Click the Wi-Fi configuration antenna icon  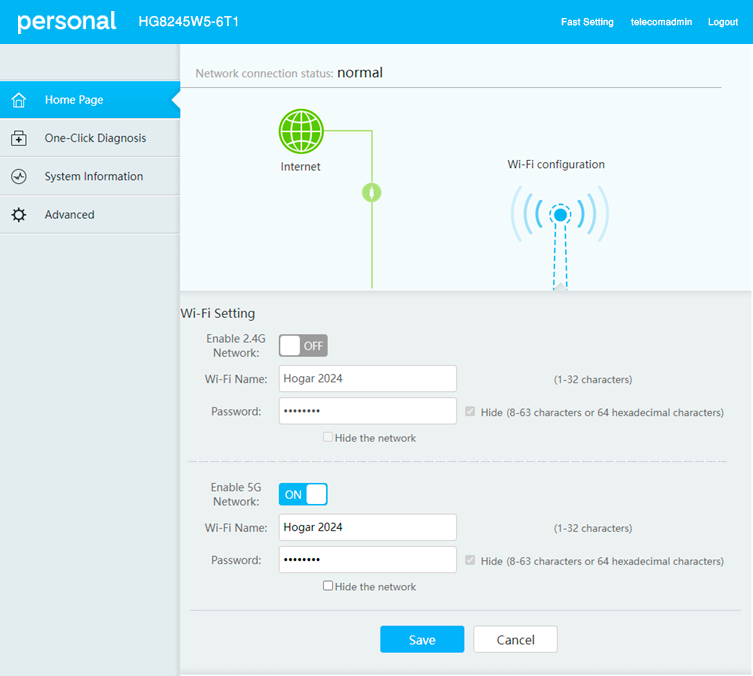coord(560,215)
